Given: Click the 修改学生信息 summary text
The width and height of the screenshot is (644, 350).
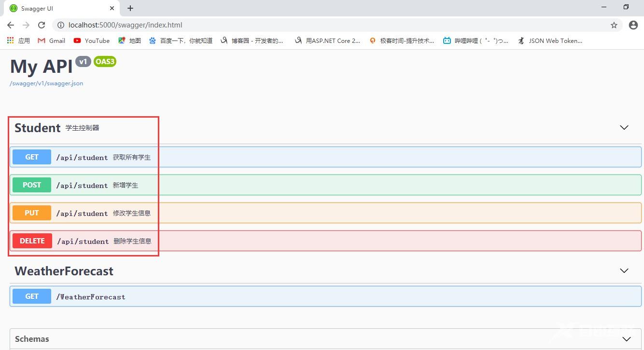Looking at the screenshot, I should coord(132,213).
